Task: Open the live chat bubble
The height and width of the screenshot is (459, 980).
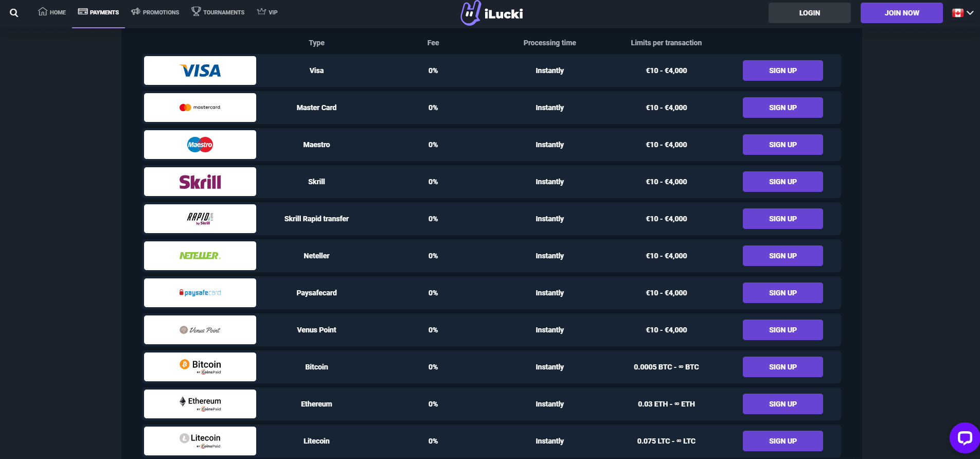Action: click(965, 438)
